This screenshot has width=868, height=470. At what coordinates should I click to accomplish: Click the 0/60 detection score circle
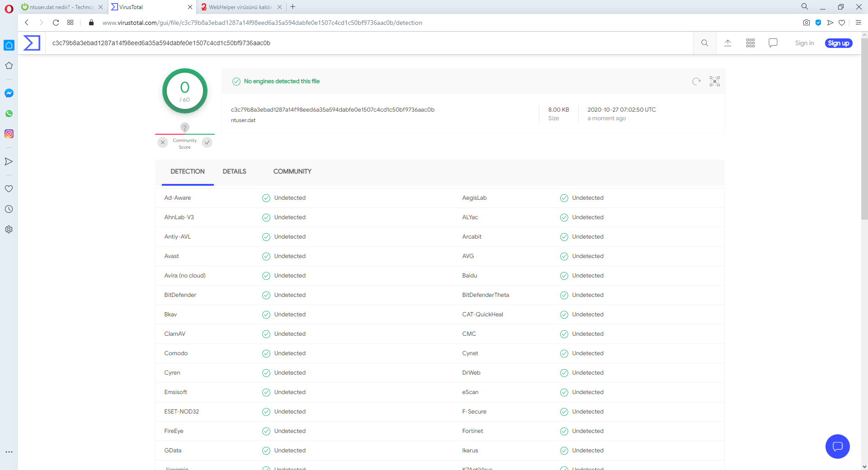[x=185, y=91]
